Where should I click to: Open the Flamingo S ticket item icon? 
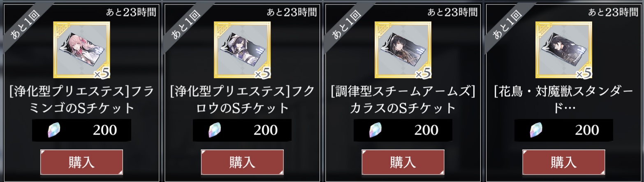[81, 50]
